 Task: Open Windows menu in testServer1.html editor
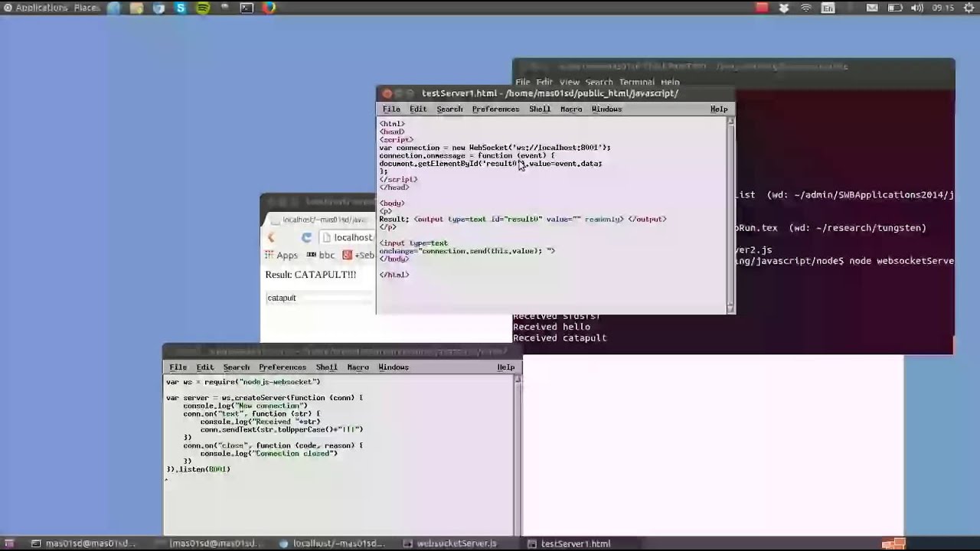(x=606, y=109)
